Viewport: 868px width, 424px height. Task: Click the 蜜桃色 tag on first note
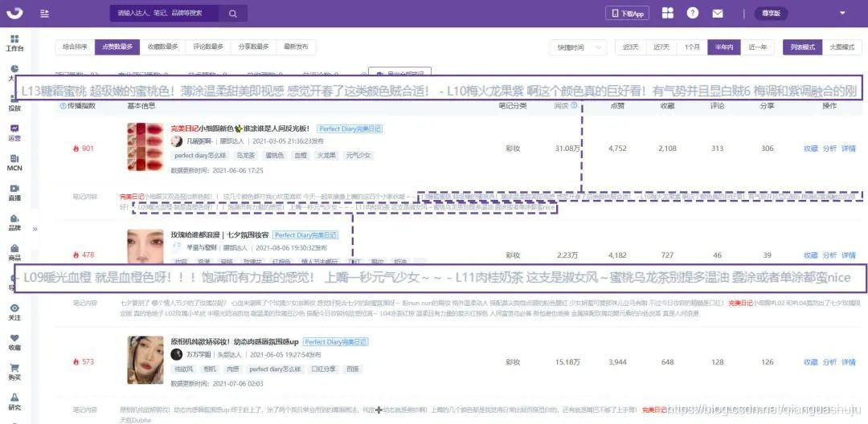click(x=274, y=155)
